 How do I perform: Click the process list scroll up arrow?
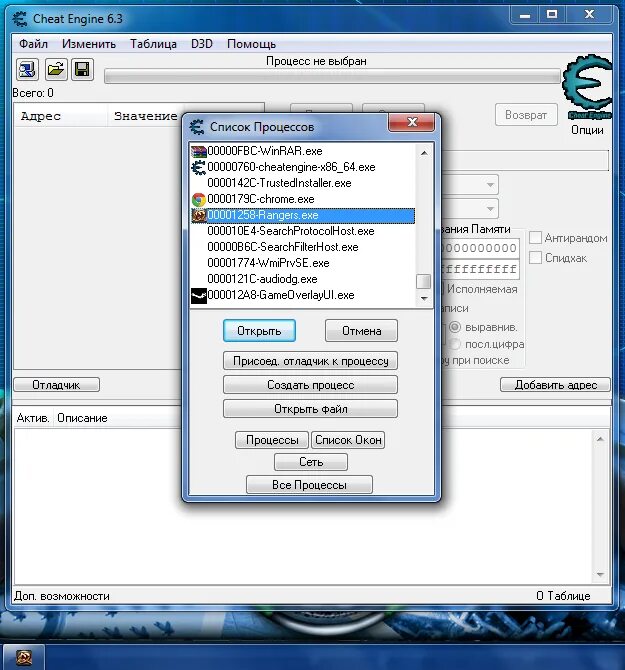coord(424,153)
